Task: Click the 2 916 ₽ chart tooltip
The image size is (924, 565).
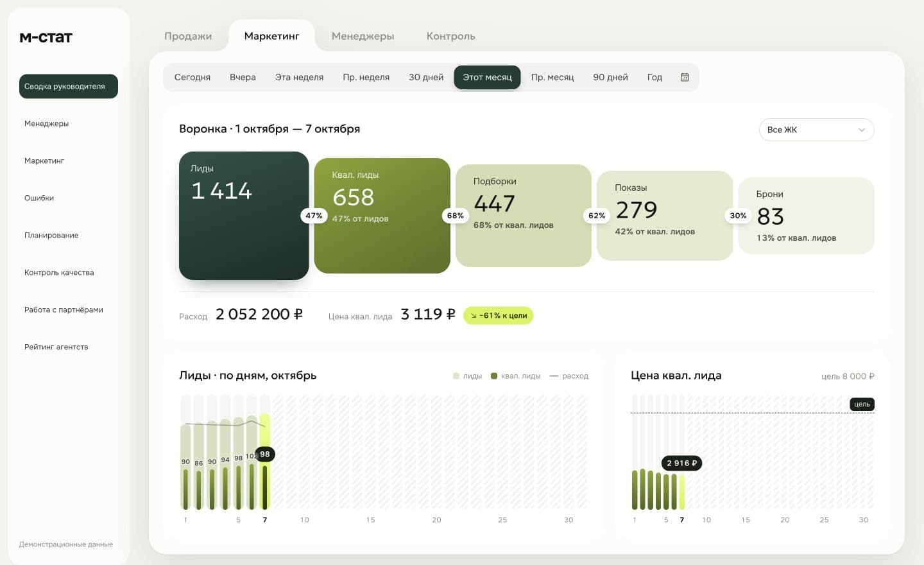Action: pos(681,463)
